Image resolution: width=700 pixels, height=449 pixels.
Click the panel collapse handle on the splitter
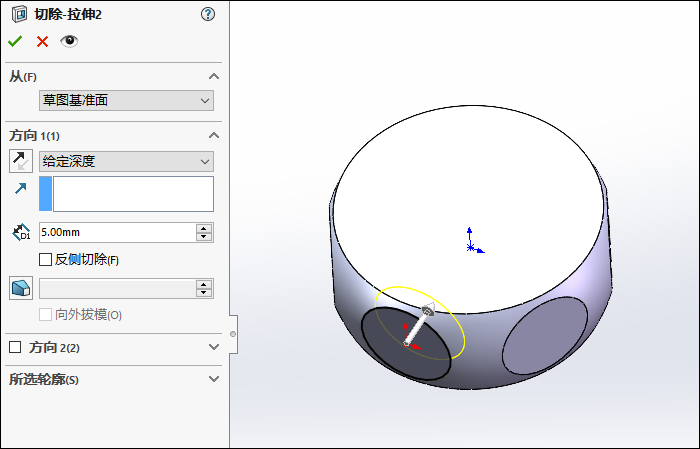point(233,334)
